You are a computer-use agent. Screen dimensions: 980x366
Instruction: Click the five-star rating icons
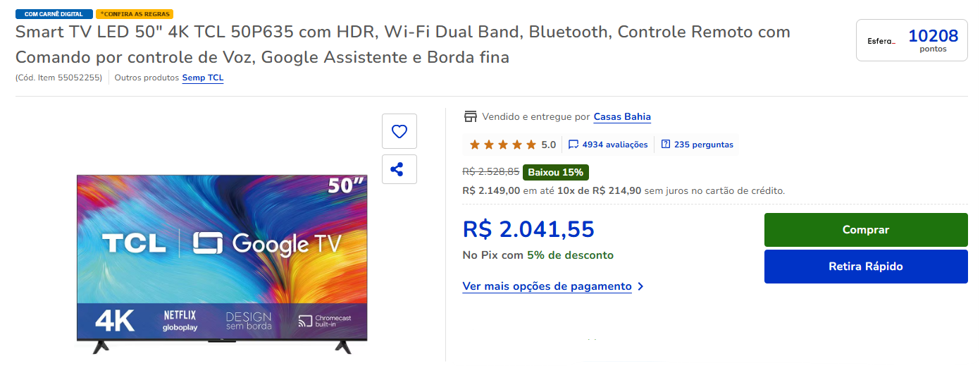[502, 145]
